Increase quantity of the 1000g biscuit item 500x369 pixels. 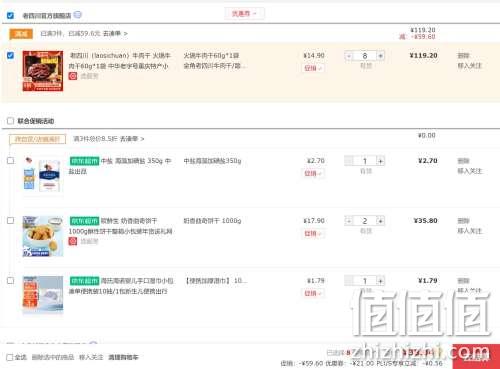[x=380, y=221]
